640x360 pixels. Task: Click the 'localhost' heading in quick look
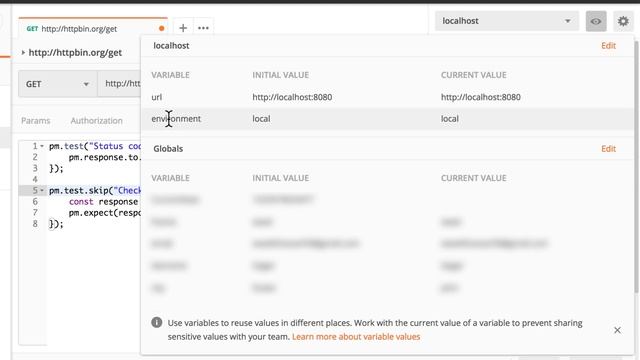(x=171, y=46)
